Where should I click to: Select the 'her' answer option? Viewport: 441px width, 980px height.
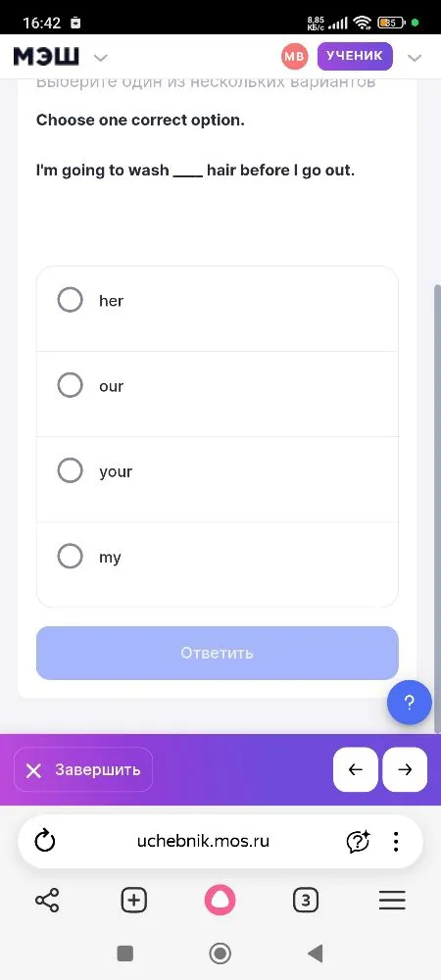[218, 309]
